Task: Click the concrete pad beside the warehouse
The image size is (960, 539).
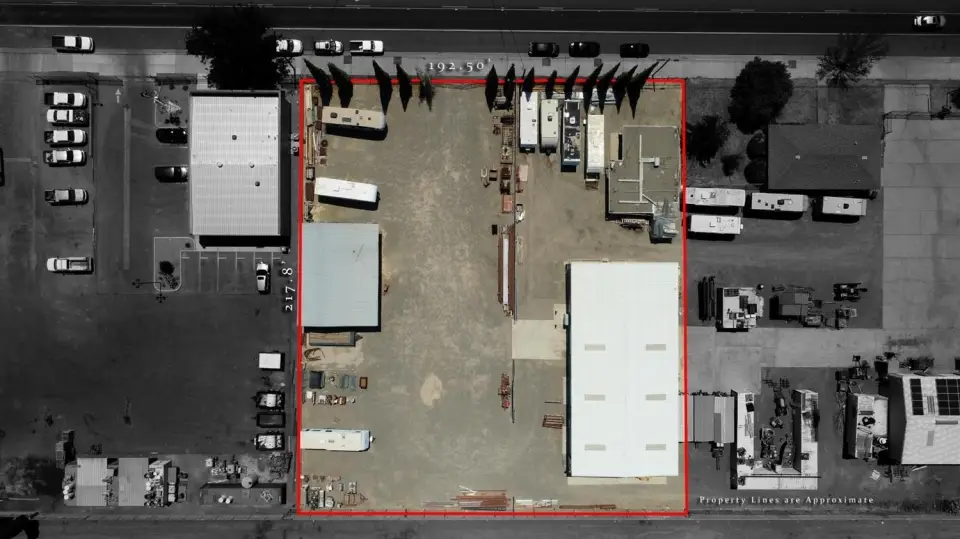Action: pos(538,338)
